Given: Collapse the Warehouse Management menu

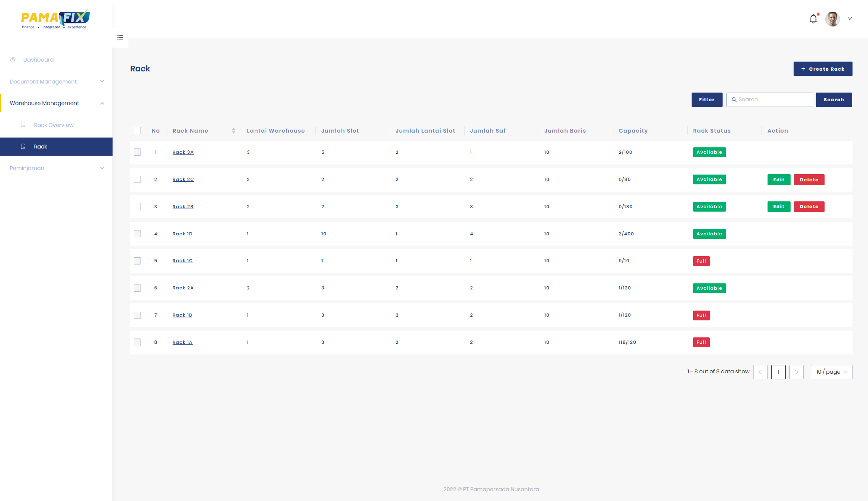Looking at the screenshot, I should (x=56, y=103).
